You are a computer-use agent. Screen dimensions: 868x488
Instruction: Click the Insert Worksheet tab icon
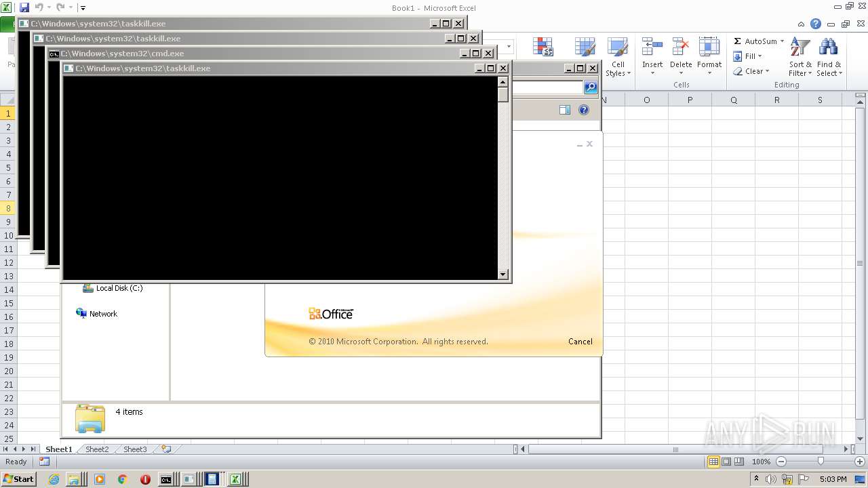(x=165, y=449)
